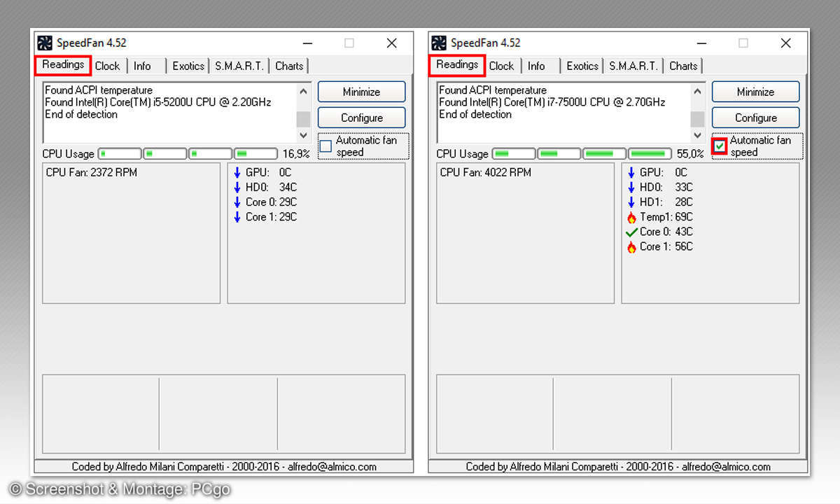Click the flame icon beside Core 1 56C
This screenshot has height=504, width=840.
point(631,246)
